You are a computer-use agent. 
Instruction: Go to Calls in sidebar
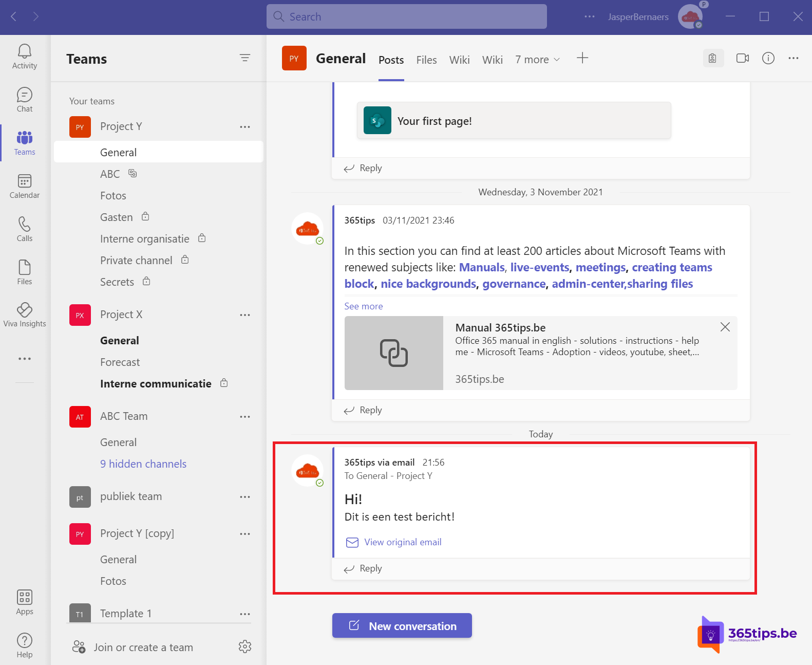click(25, 229)
